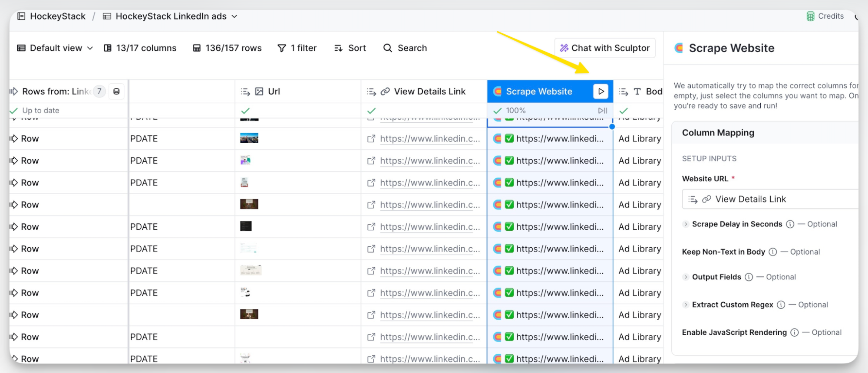Click the link icon in View Details Link header
868x373 pixels.
[385, 92]
